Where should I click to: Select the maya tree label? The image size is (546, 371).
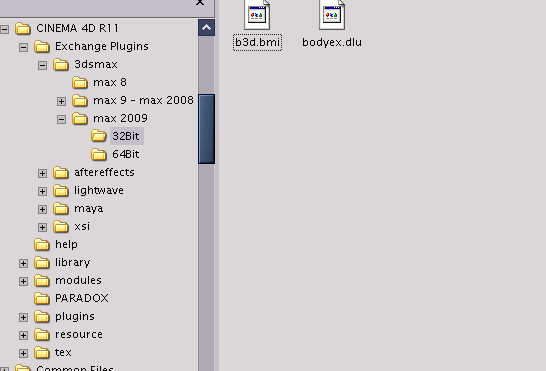(88, 208)
